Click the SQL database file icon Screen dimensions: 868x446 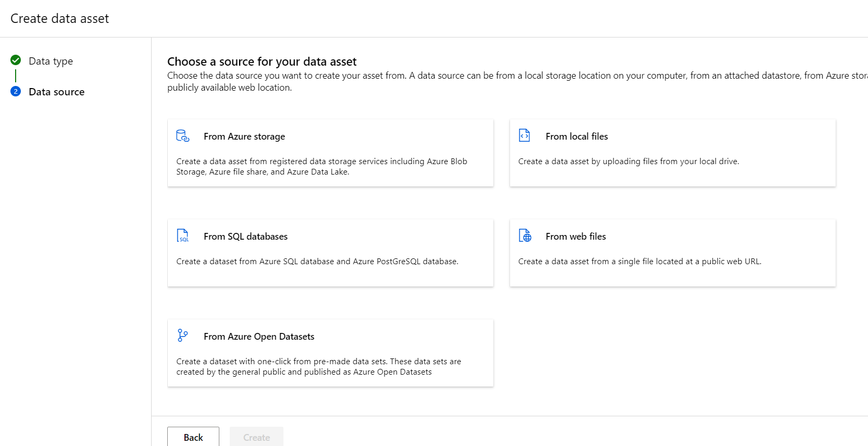tap(183, 236)
